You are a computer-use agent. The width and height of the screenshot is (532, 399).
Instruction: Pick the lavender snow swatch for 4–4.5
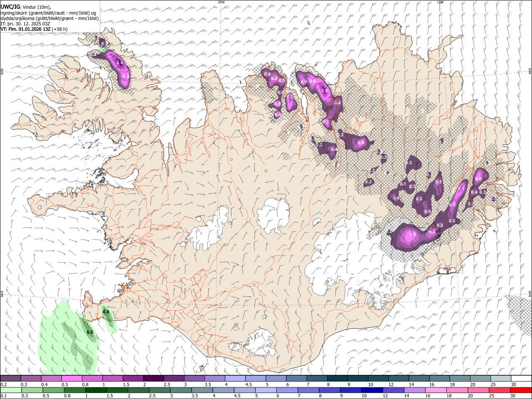pyautogui.click(x=235, y=378)
